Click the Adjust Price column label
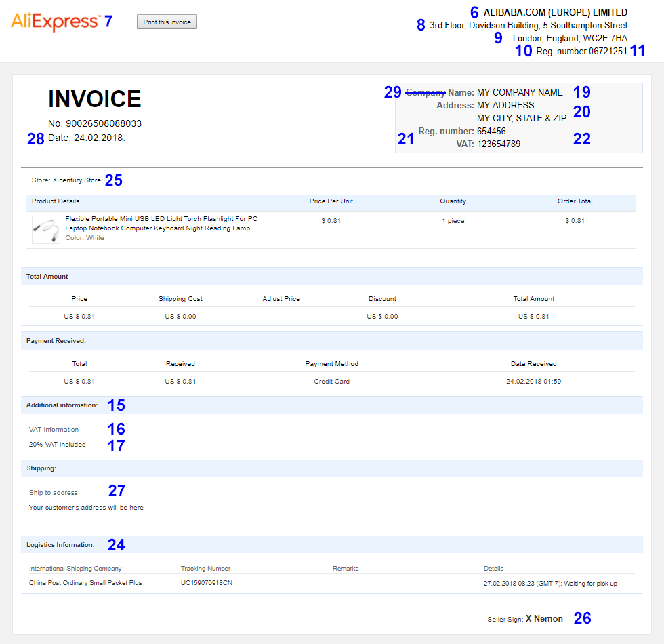Viewport: 664px width, 644px height. pyautogui.click(x=281, y=299)
